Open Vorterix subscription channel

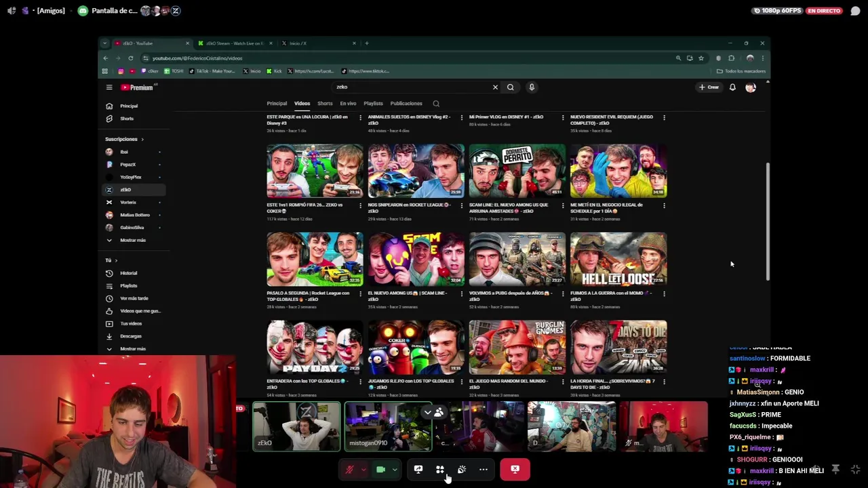(133, 202)
